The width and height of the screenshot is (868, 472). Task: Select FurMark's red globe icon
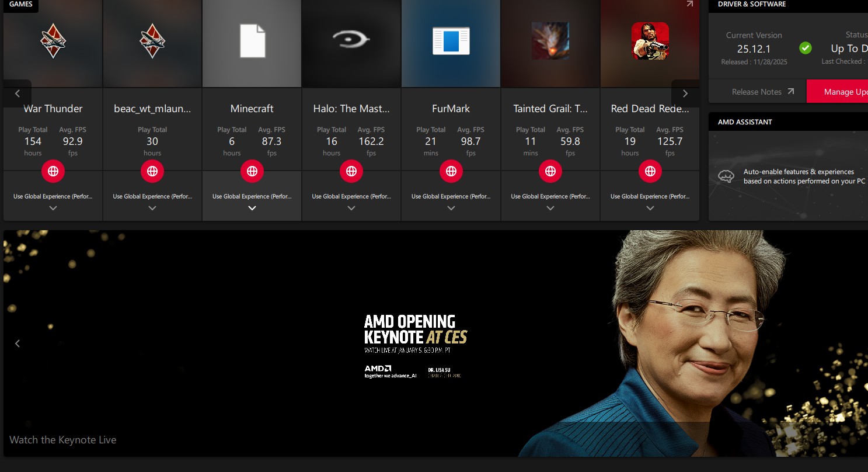(451, 171)
